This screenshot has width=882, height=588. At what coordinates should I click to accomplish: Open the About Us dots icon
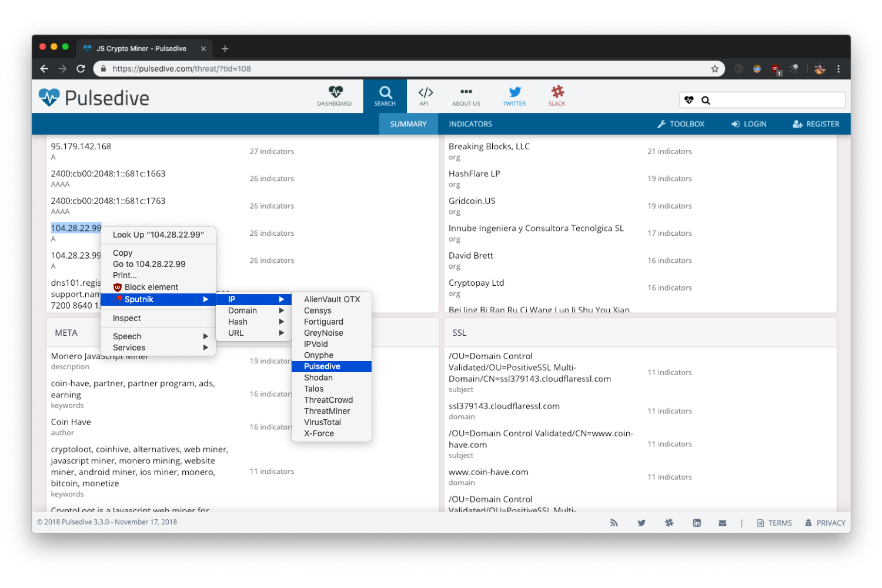(466, 92)
